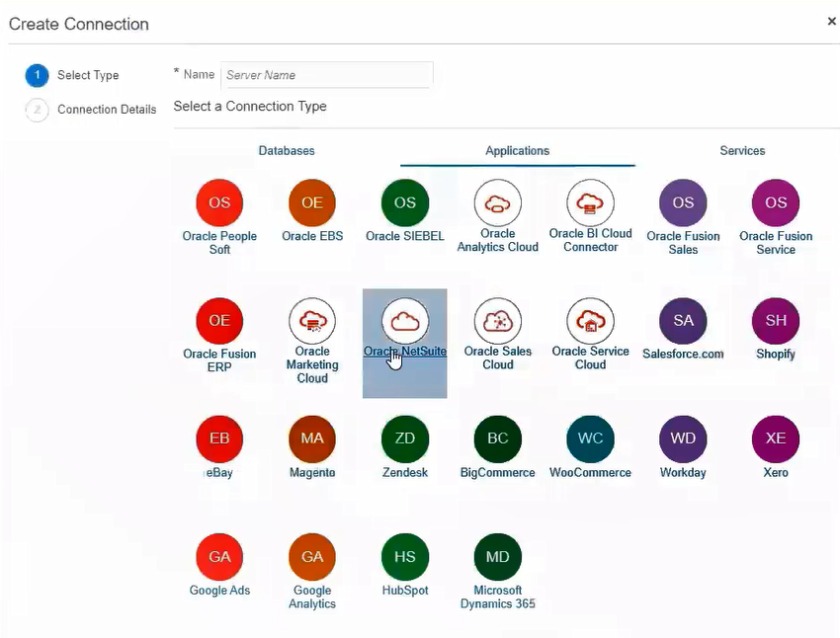Select the Google Ads GA icon
This screenshot has width=840, height=638.
219,557
